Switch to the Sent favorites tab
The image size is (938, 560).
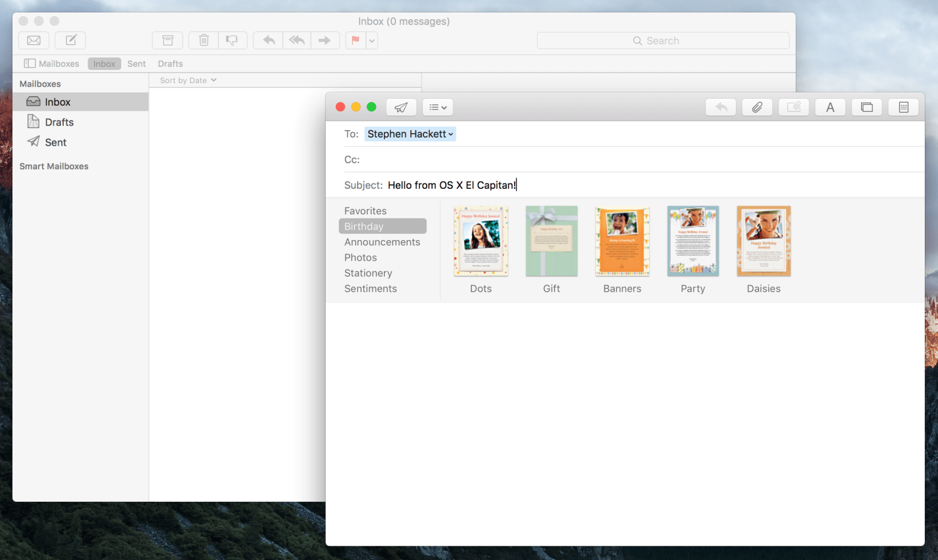coord(136,64)
